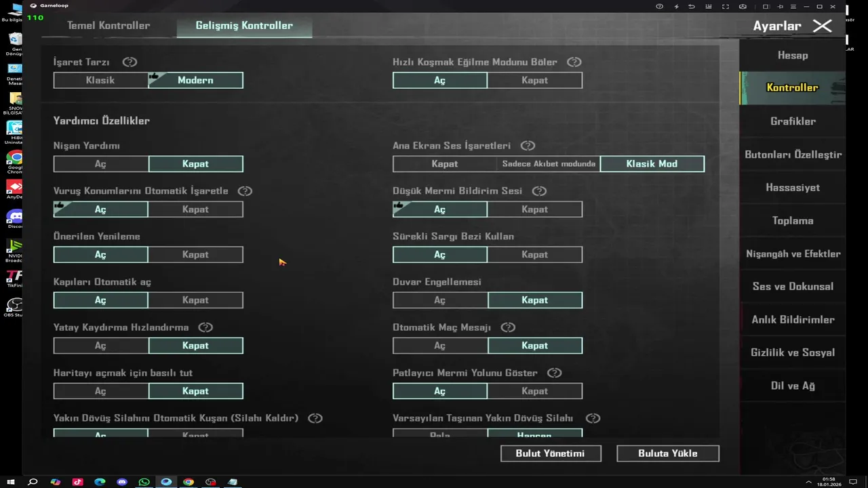
Task: Select Kapat for Düşük Mermi Bildirim Sesi
Action: pos(534,209)
